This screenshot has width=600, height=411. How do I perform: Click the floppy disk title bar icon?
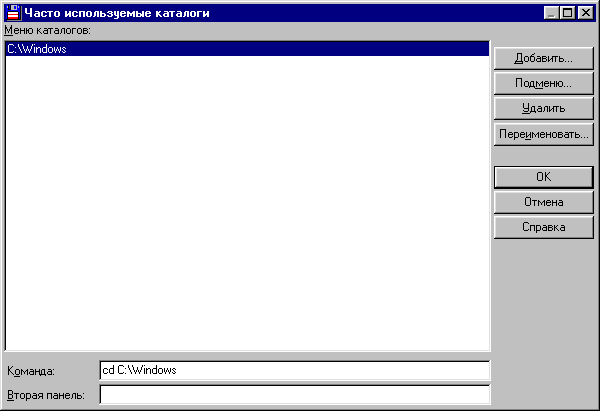tap(13, 13)
